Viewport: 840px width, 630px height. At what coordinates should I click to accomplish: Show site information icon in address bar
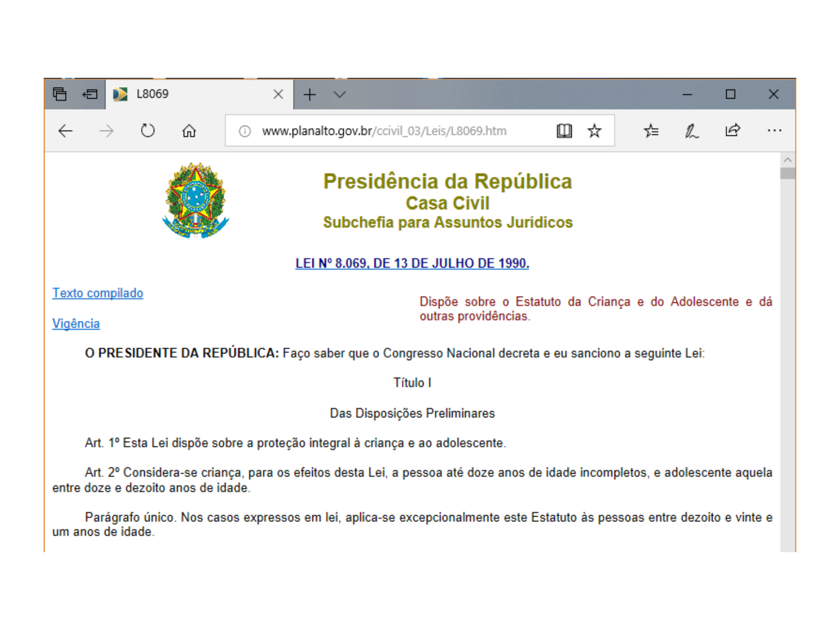[245, 131]
